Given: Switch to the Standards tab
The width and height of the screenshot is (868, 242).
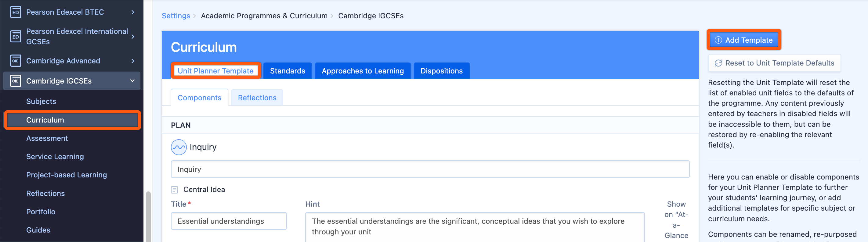Looking at the screenshot, I should [287, 71].
